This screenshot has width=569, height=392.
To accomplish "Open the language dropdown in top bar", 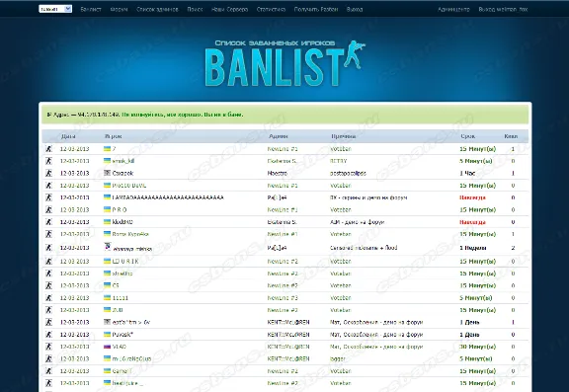I will tap(55, 9).
